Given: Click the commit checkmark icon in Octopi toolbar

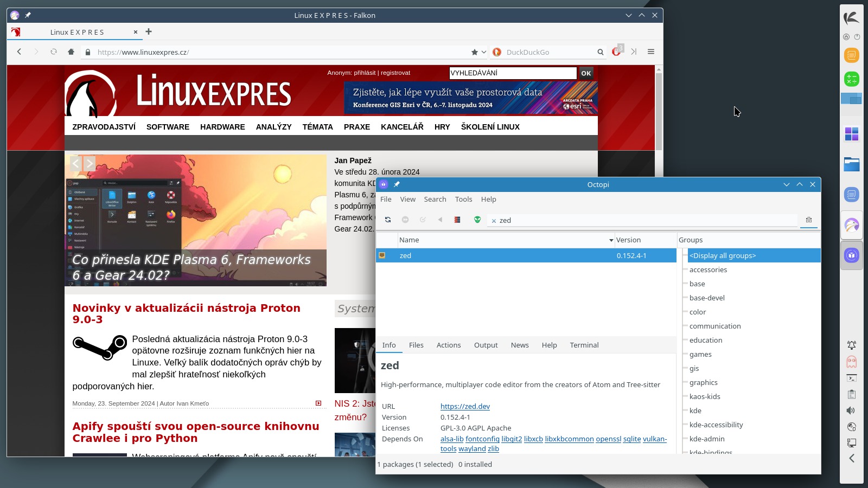Looking at the screenshot, I should coord(423,220).
